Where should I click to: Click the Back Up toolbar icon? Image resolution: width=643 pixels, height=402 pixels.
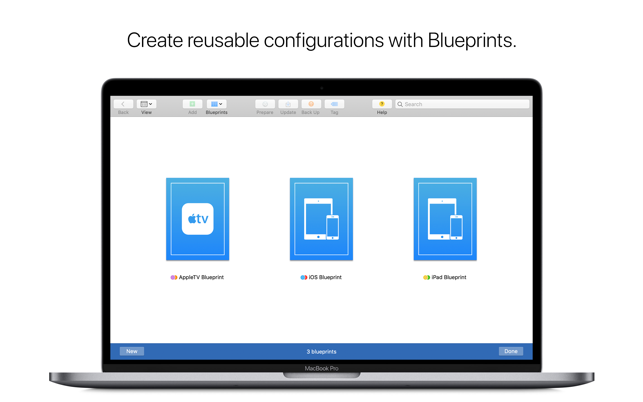pos(311,104)
